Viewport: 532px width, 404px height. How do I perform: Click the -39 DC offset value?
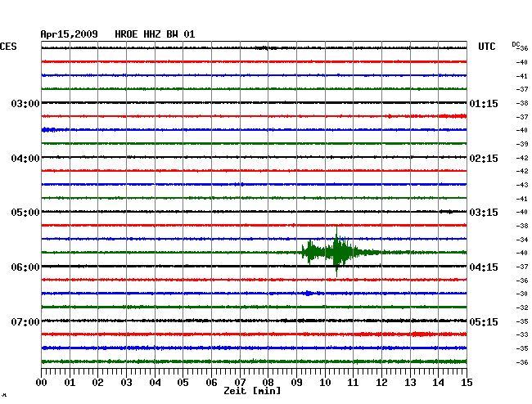pos(522,144)
